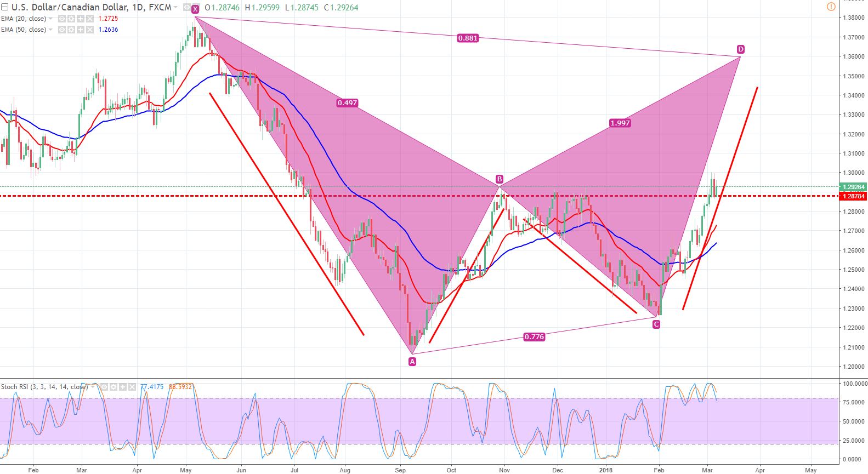This screenshot has width=868, height=474.
Task: Open the dropdown arrow after FXCM title
Action: [x=175, y=7]
